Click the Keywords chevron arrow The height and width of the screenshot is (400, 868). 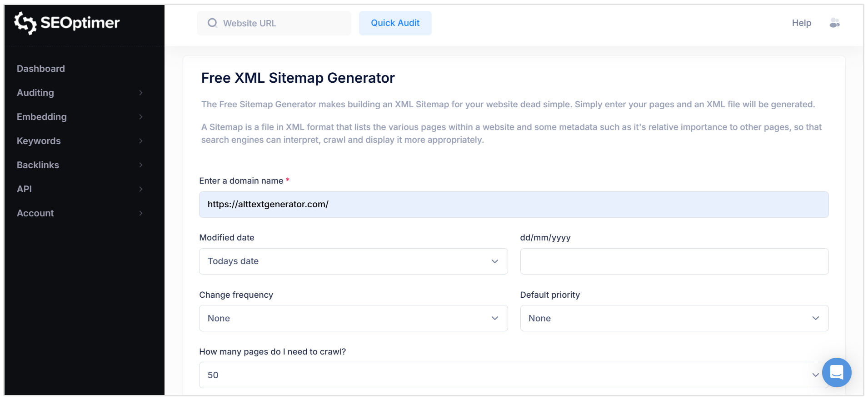(141, 141)
